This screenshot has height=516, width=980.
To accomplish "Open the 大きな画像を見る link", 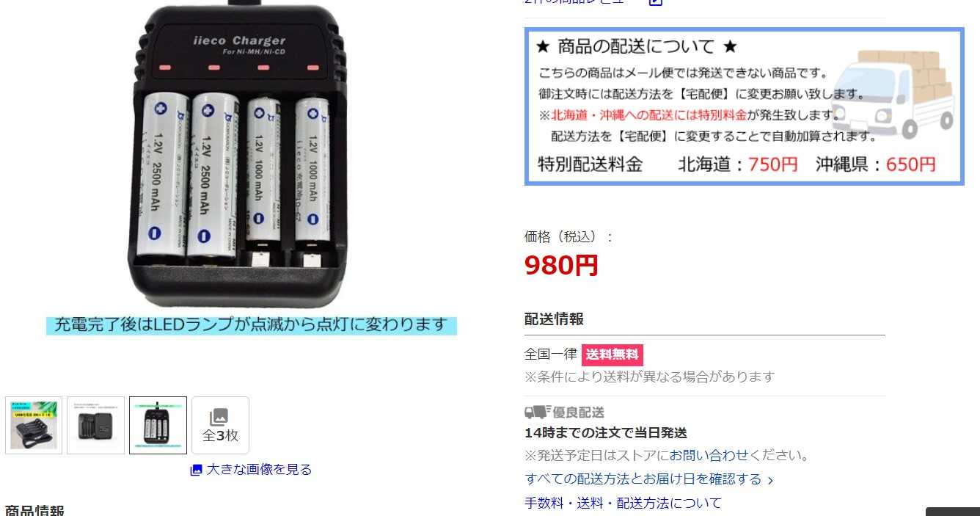I will tap(259, 470).
